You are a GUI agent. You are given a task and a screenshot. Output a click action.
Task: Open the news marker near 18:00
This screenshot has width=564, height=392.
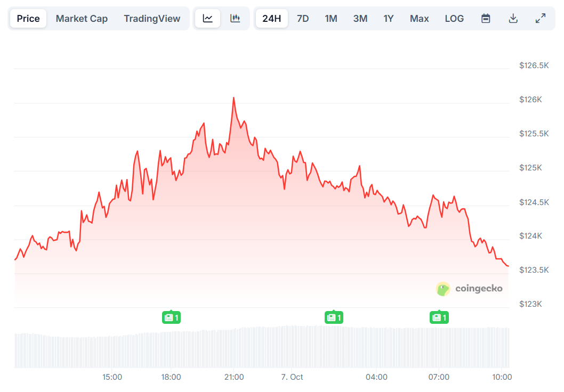172,317
